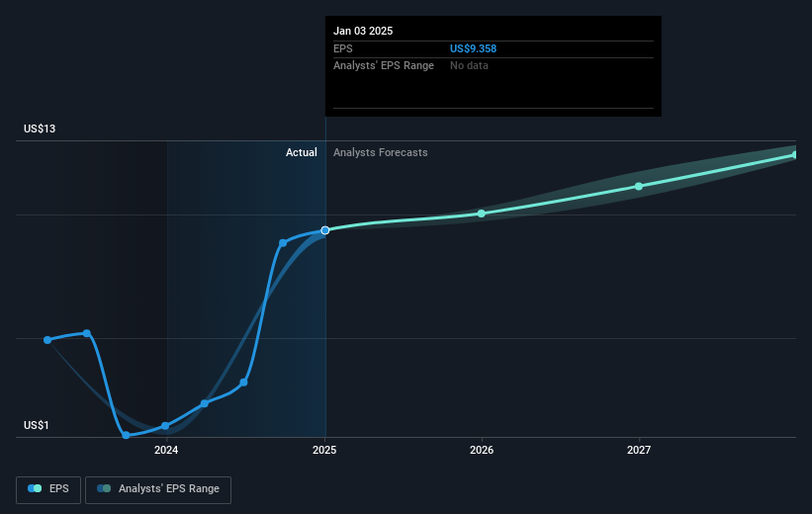Toggle the Analysts' EPS Range legend
Image resolution: width=812 pixels, height=514 pixels.
pos(158,489)
